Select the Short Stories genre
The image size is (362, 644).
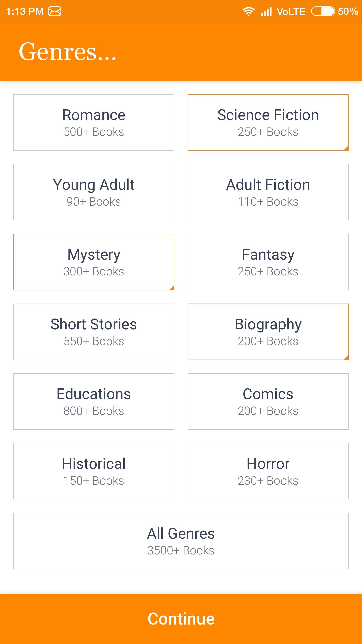(94, 332)
